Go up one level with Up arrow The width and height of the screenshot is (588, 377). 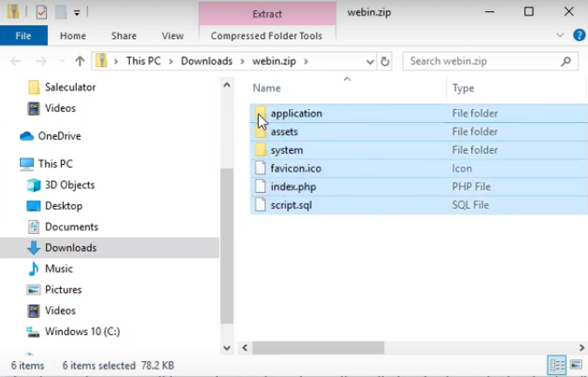click(x=79, y=61)
